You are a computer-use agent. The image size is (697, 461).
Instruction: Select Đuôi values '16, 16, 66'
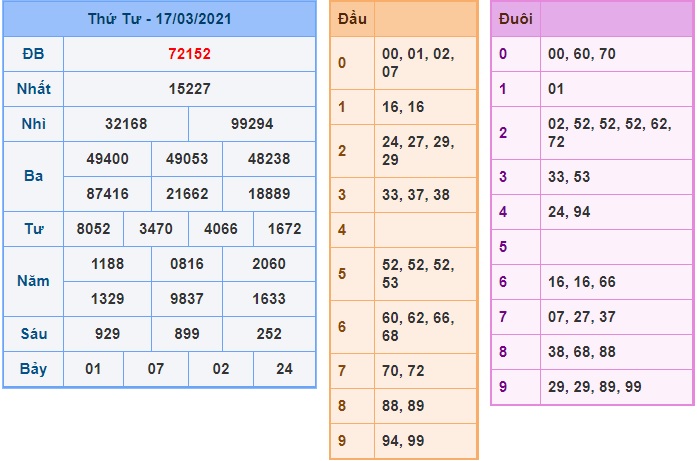point(582,282)
